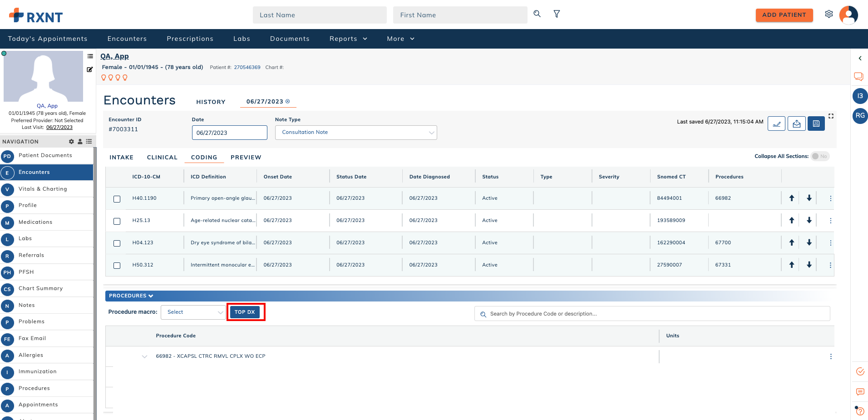This screenshot has height=420, width=868.
Task: Expand the encounter to fullscreen icon
Action: point(831,116)
